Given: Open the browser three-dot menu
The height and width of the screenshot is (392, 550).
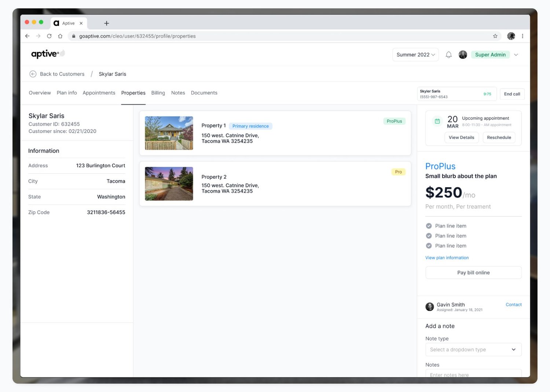Looking at the screenshot, I should [x=522, y=36].
